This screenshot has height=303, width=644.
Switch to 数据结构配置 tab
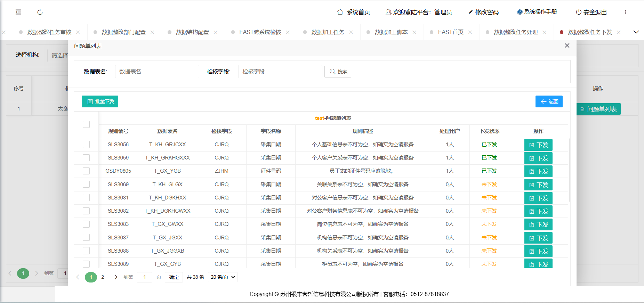[192, 32]
